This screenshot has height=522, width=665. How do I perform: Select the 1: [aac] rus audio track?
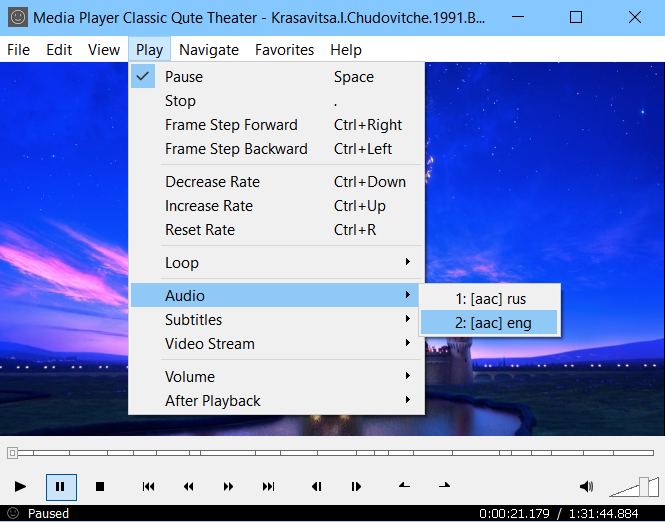click(x=490, y=298)
